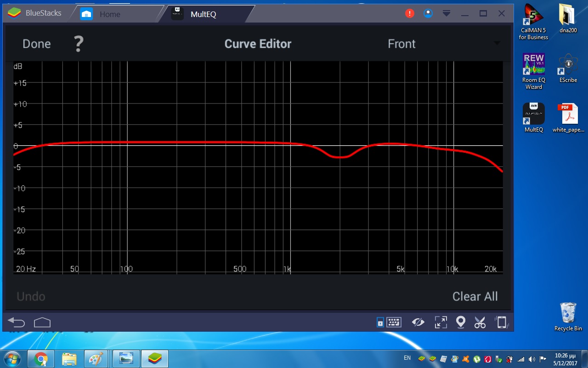The width and height of the screenshot is (588, 368).
Task: Click the red alert notification icon
Action: pyautogui.click(x=409, y=13)
